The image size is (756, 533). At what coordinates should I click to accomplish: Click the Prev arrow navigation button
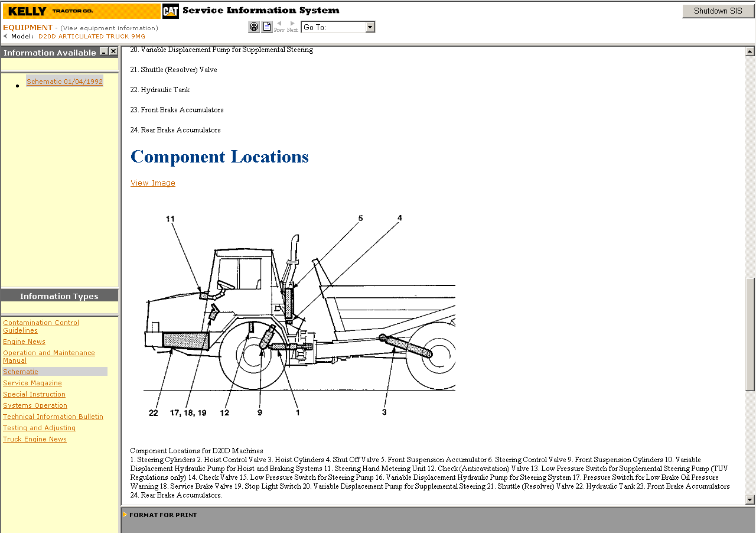pyautogui.click(x=279, y=26)
